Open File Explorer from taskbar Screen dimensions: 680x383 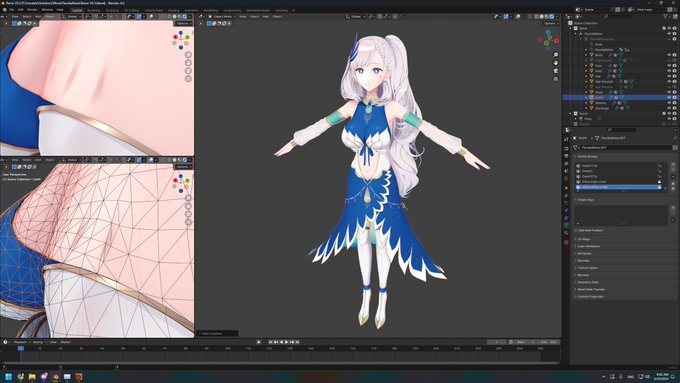pyautogui.click(x=32, y=376)
